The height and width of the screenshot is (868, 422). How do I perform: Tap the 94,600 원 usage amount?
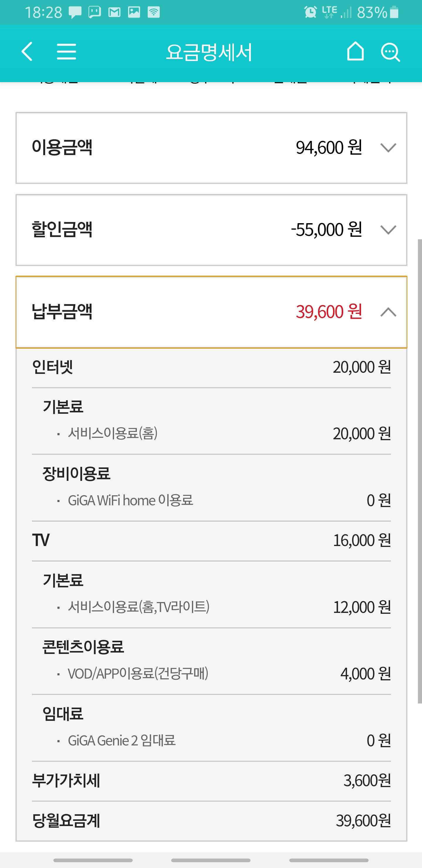click(329, 148)
